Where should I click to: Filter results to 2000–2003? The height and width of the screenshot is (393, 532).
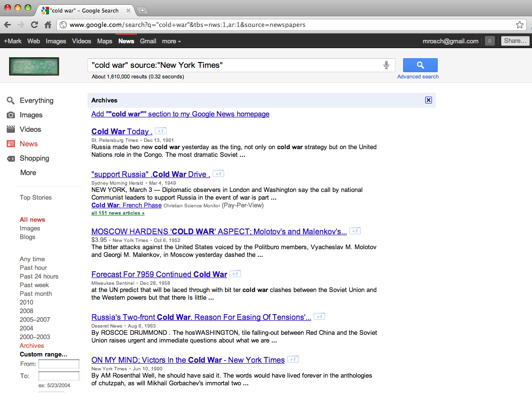coord(35,337)
